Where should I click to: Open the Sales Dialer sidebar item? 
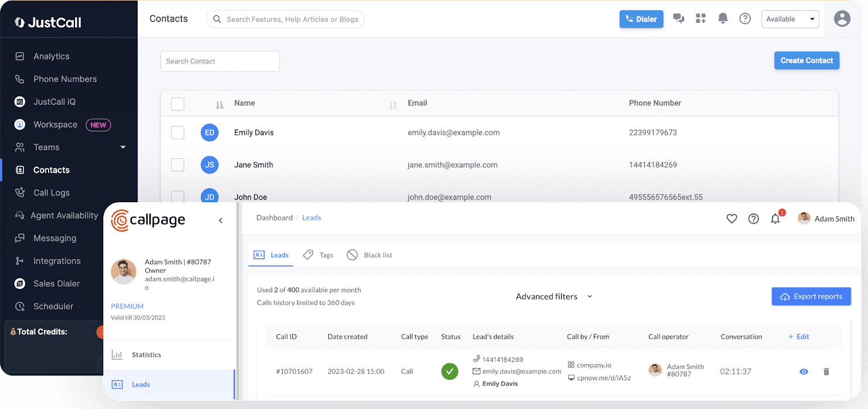pos(57,283)
